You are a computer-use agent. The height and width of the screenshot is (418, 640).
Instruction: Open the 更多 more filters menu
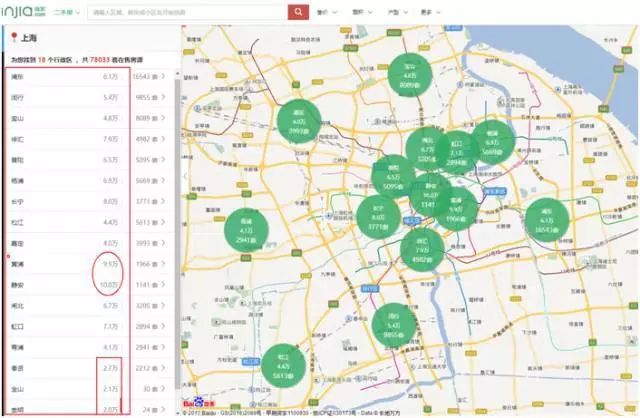tap(430, 13)
